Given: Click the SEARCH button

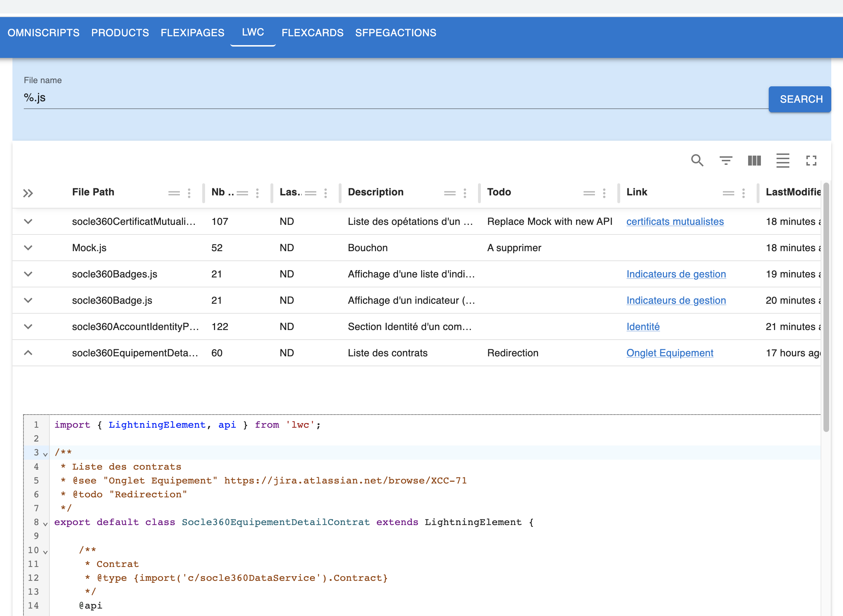Looking at the screenshot, I should pos(800,99).
